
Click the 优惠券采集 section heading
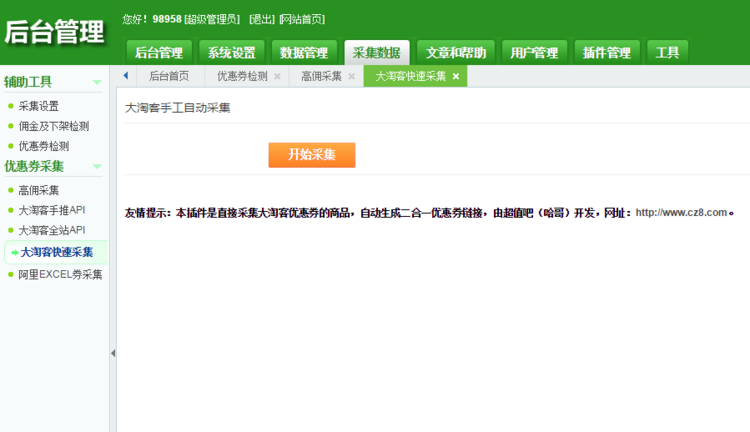pyautogui.click(x=33, y=166)
